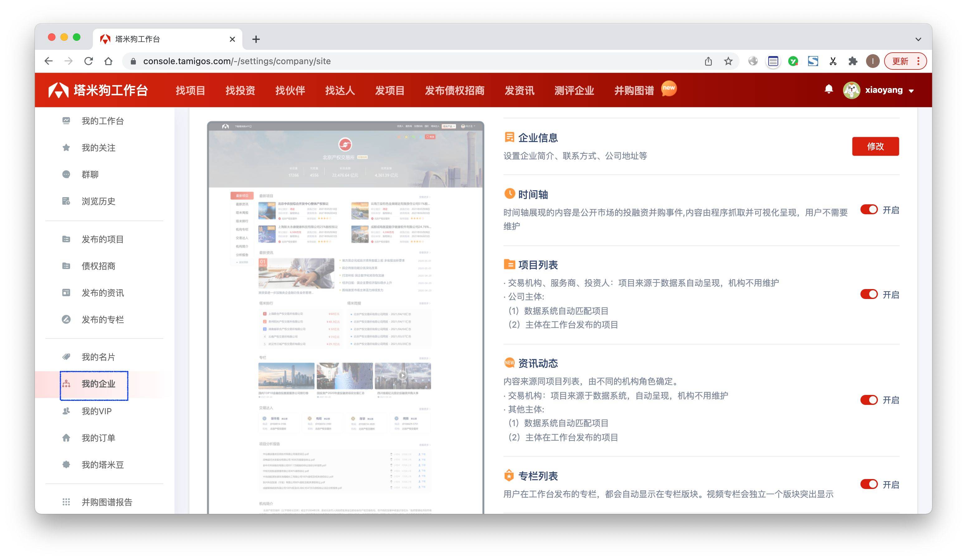The image size is (967, 560).
Task: Select the 我的名片 card icon
Action: (x=66, y=357)
